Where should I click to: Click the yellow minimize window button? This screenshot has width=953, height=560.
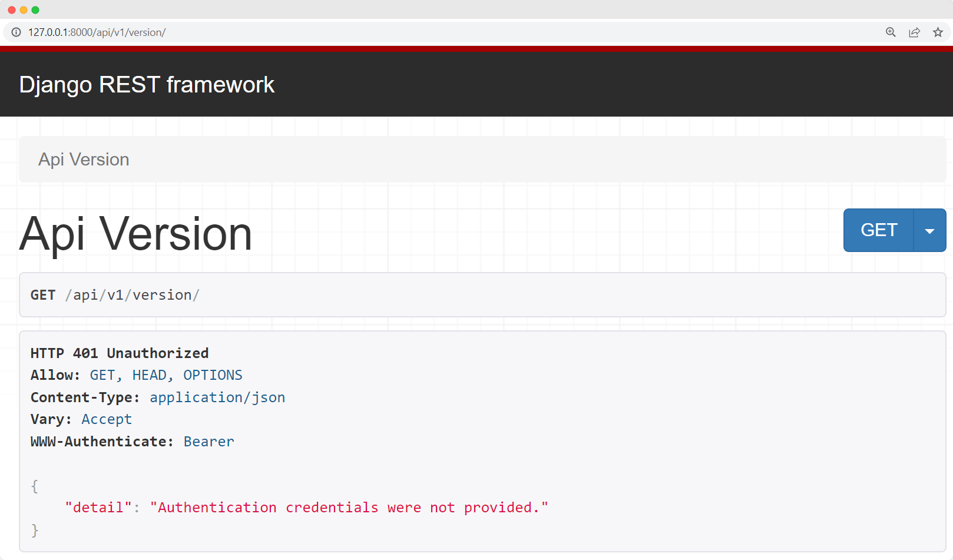[x=24, y=10]
